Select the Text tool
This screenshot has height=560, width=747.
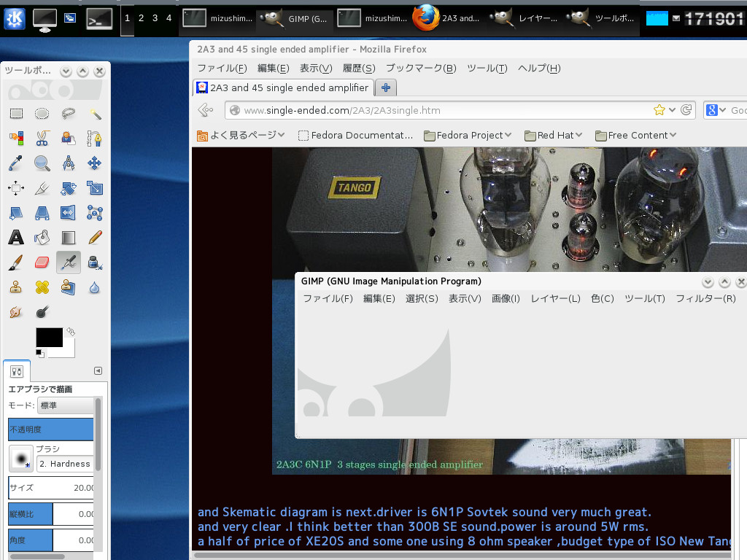[x=15, y=237]
